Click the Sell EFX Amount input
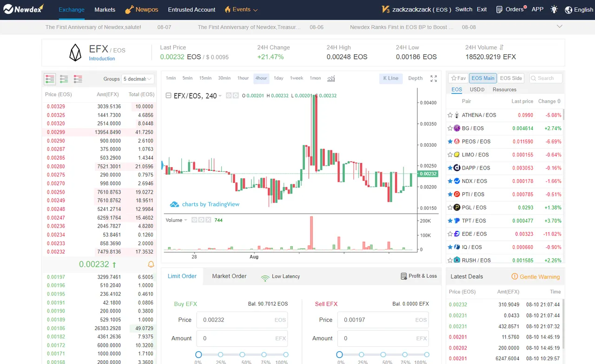The height and width of the screenshot is (364, 595). point(383,338)
